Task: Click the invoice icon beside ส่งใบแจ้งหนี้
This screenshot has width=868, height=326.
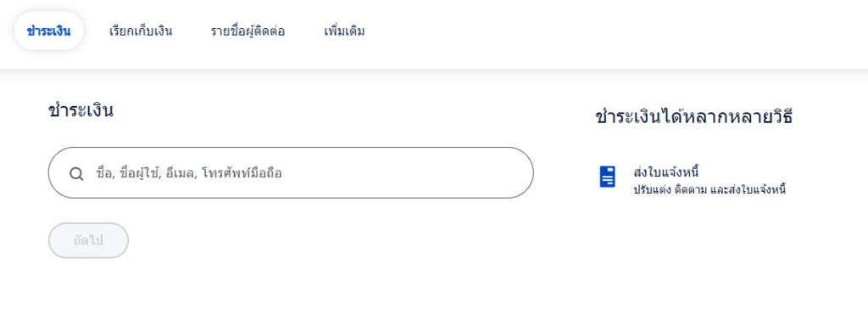Action: [607, 177]
